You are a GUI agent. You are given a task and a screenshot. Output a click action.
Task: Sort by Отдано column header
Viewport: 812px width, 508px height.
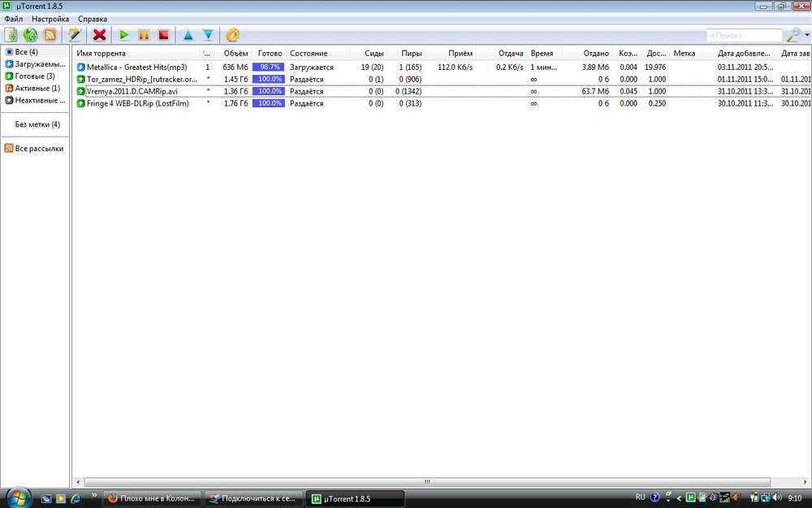(595, 54)
